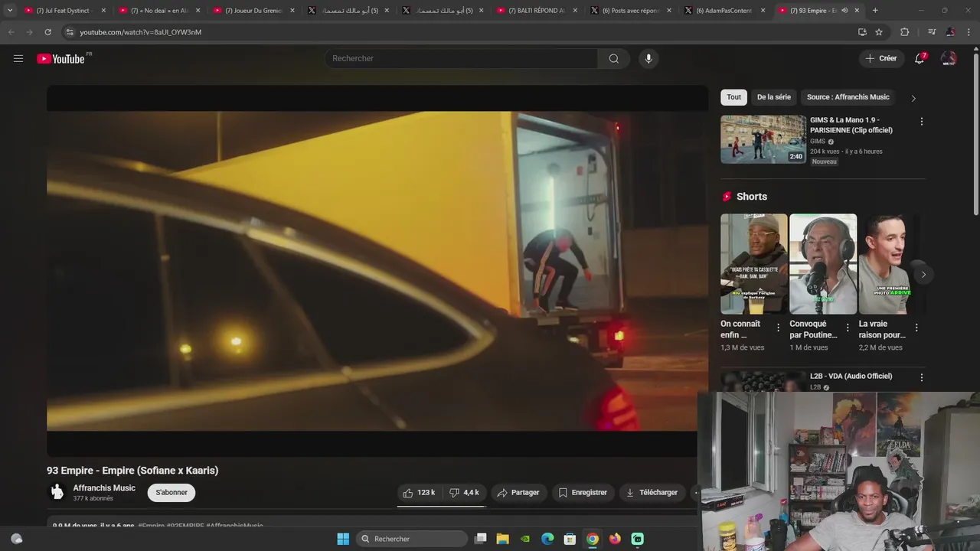Switch to the 'AdamPasContent' tab
The width and height of the screenshot is (980, 551).
click(725, 11)
